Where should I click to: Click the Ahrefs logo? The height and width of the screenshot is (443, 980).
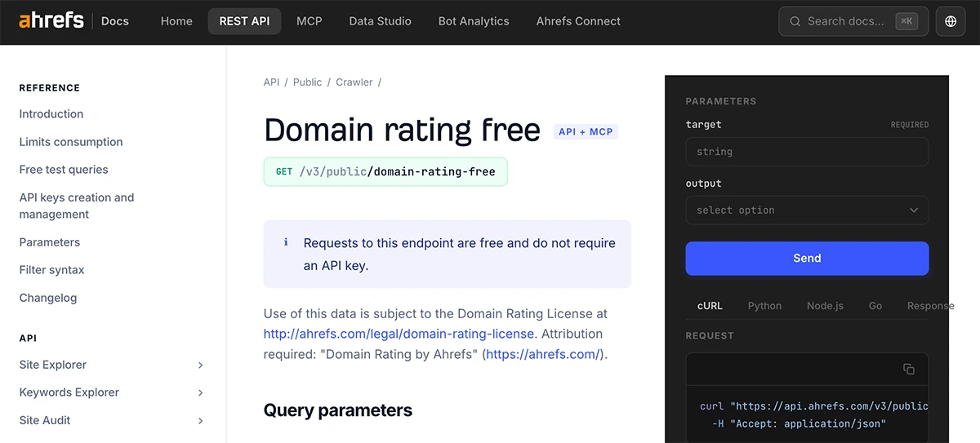point(51,20)
